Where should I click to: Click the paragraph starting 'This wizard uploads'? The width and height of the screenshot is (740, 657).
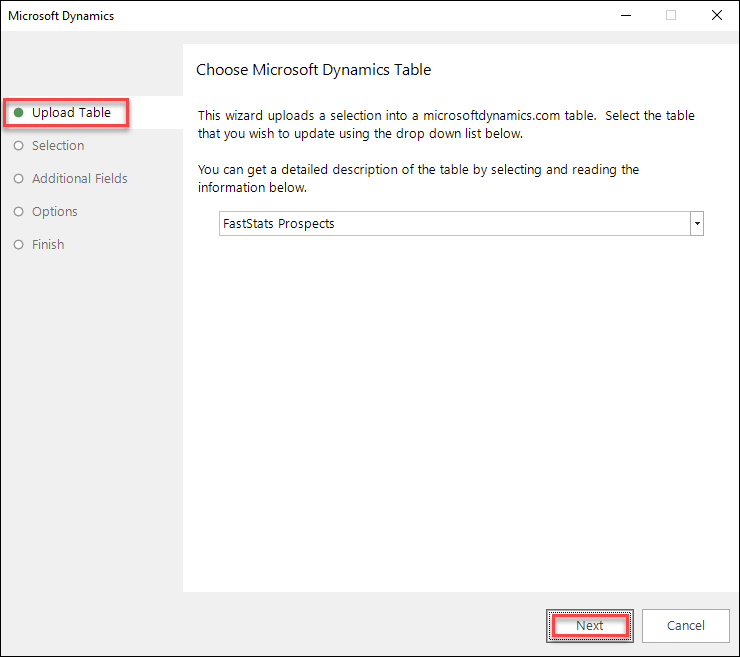pos(446,125)
